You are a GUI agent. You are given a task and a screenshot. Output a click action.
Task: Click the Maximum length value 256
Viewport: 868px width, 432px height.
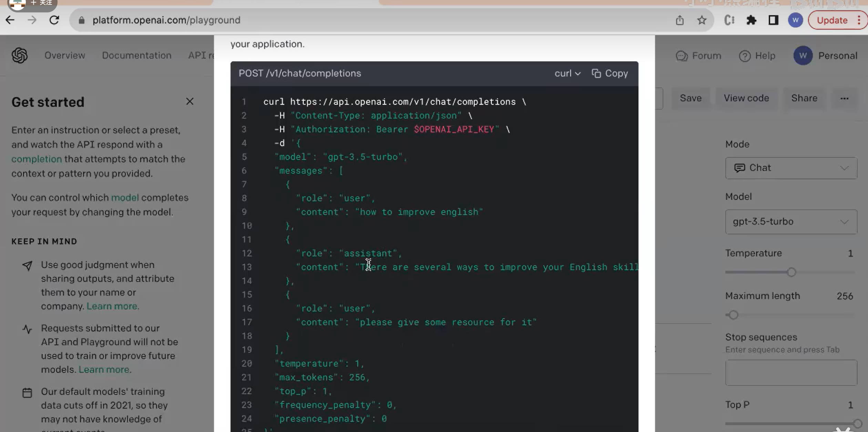(x=845, y=296)
